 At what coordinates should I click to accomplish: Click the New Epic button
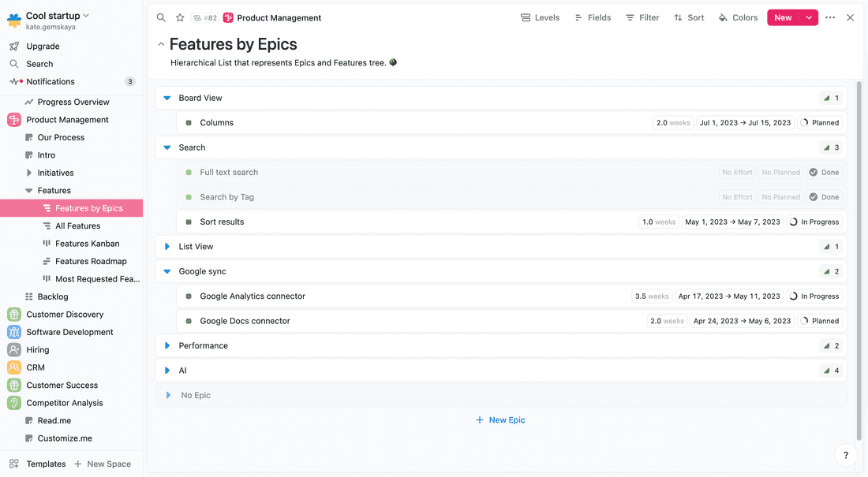click(500, 419)
